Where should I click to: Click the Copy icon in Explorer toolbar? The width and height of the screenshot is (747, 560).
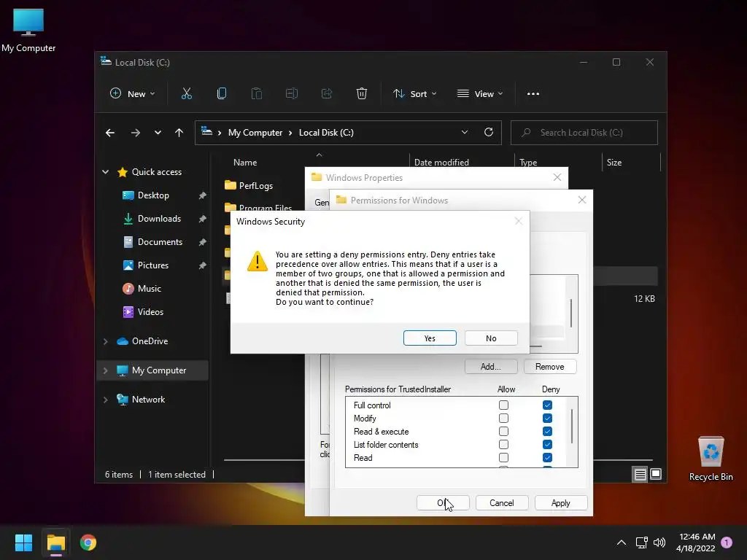222,94
